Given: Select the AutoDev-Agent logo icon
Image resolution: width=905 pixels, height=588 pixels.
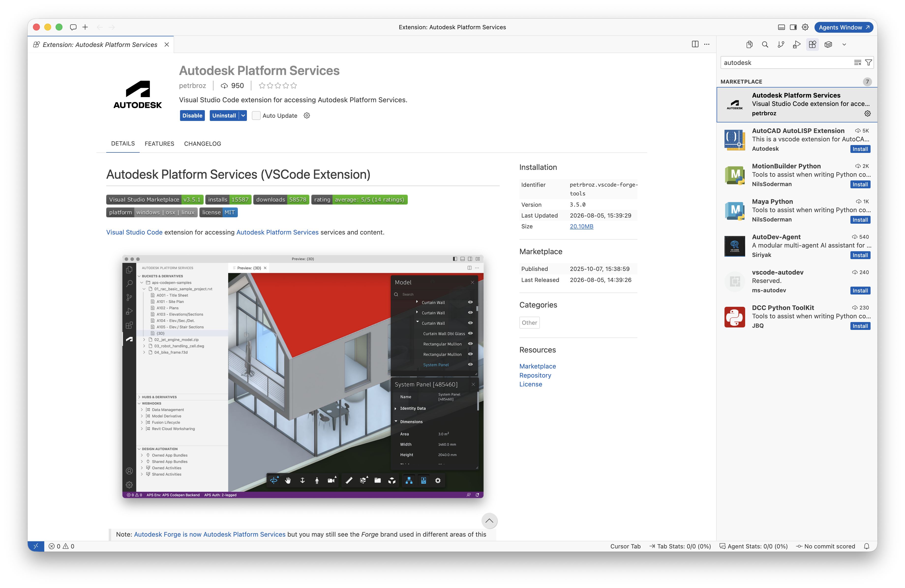Looking at the screenshot, I should (735, 246).
